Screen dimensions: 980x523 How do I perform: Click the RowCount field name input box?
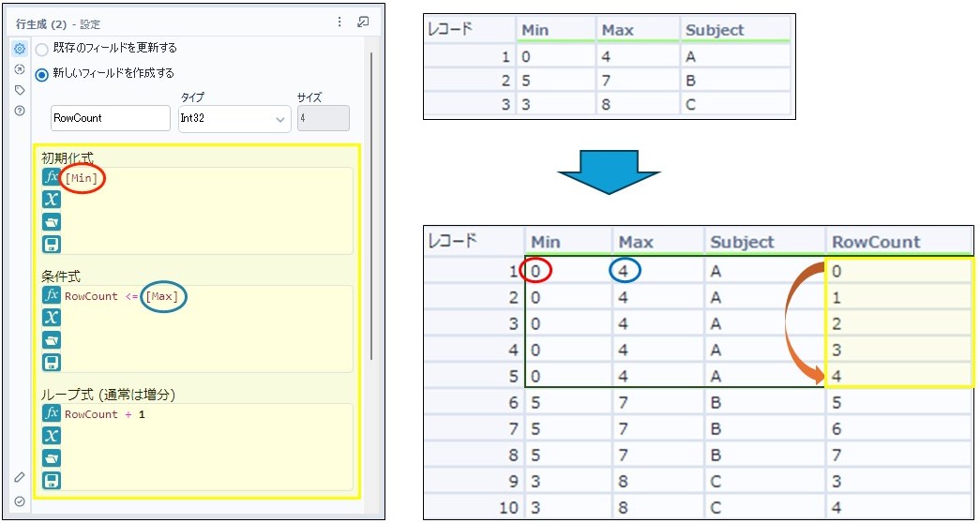[110, 118]
